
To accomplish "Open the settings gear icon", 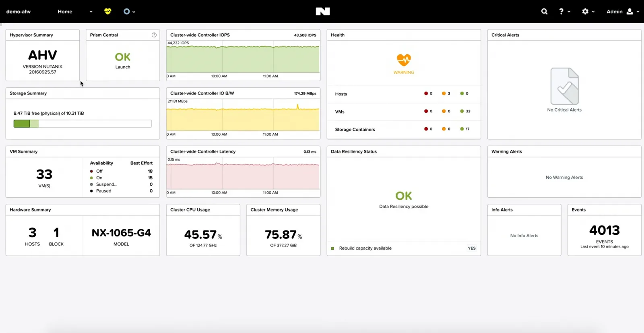I will point(585,11).
